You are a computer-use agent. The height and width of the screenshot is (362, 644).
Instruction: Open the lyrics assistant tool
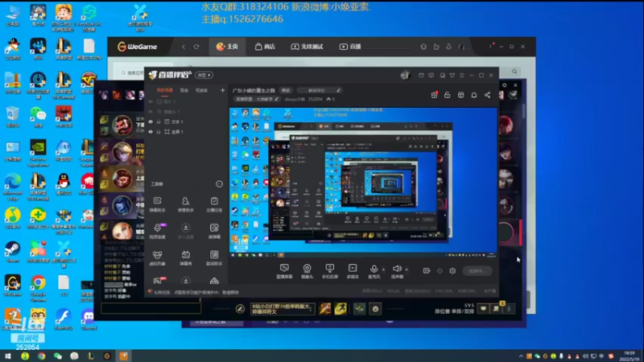pyautogui.click(x=214, y=257)
